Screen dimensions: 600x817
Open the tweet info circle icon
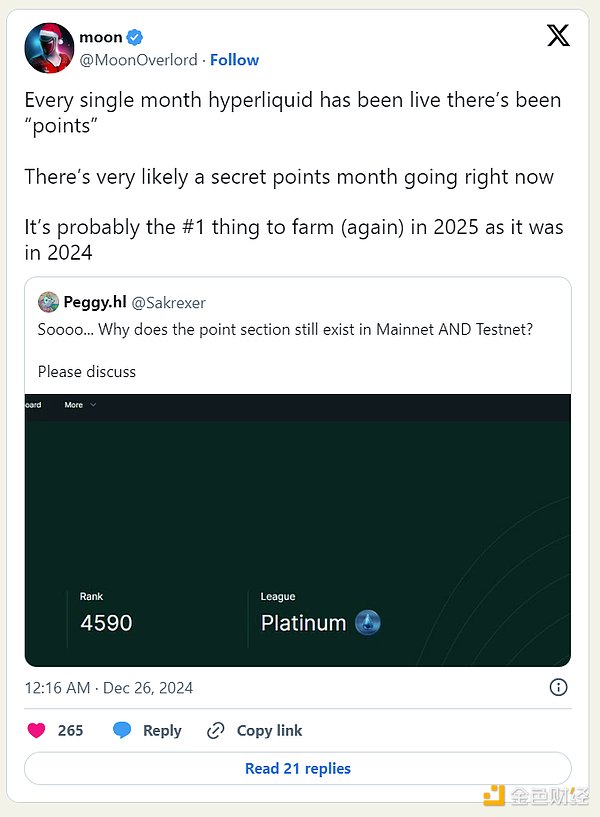pos(558,687)
